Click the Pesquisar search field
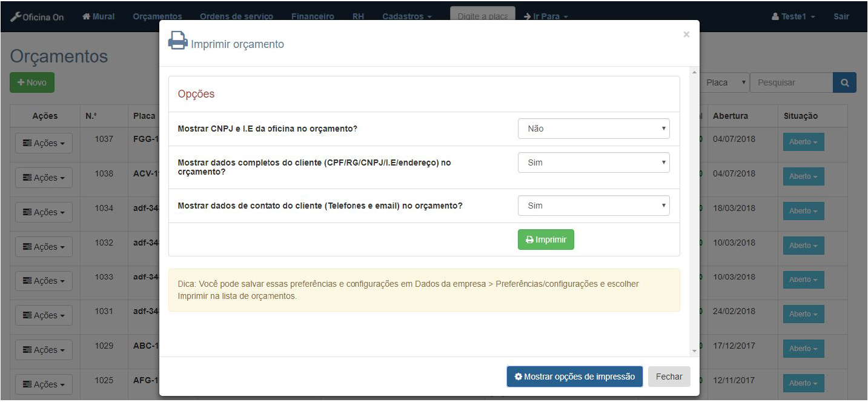The height and width of the screenshot is (402, 868). tap(791, 82)
